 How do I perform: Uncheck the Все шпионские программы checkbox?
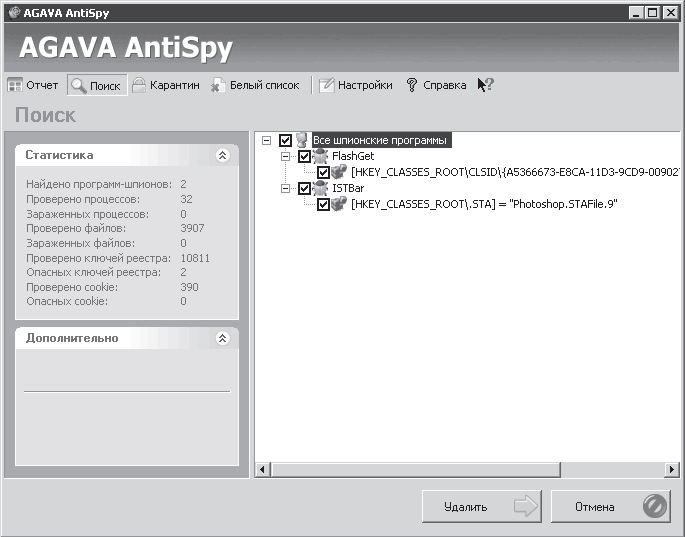(286, 141)
